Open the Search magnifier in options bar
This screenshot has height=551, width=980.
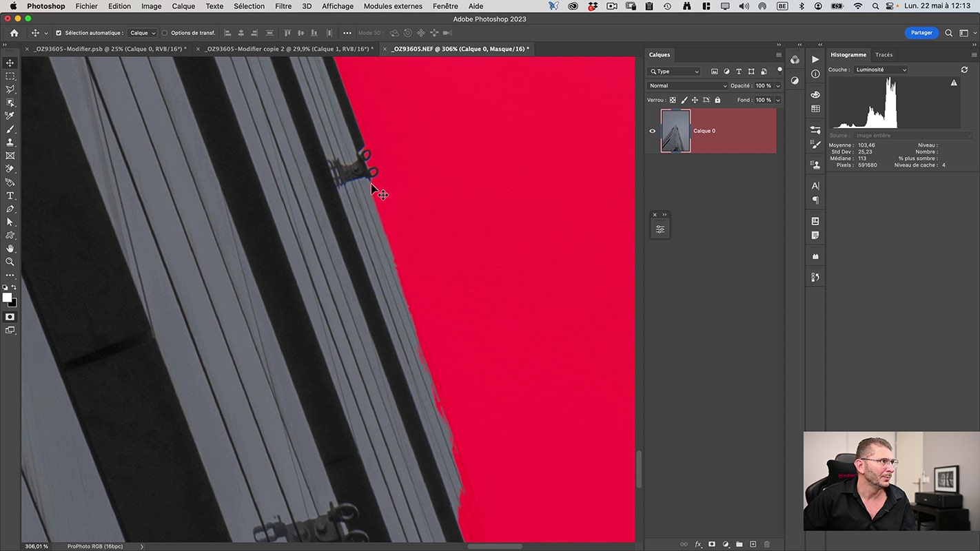click(x=949, y=33)
